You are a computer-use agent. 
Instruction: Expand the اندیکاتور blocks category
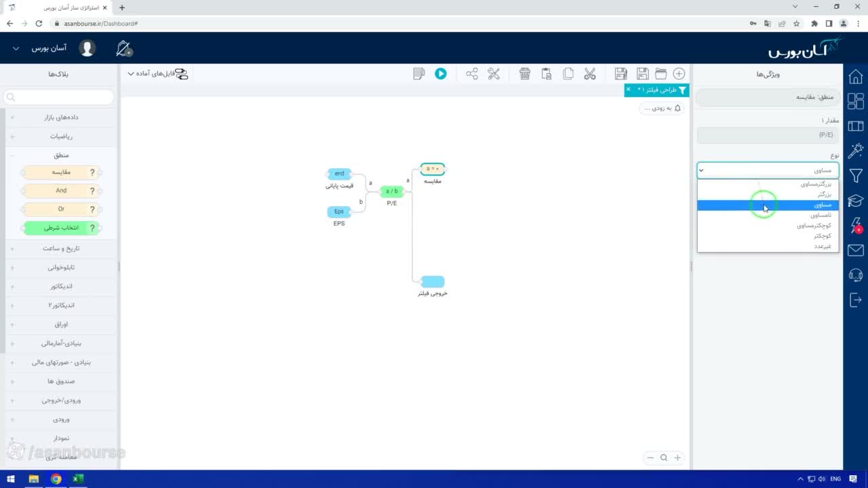61,286
